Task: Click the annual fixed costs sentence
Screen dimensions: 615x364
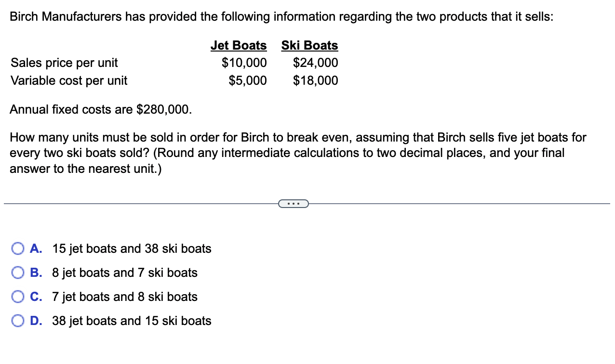Action: pos(101,109)
